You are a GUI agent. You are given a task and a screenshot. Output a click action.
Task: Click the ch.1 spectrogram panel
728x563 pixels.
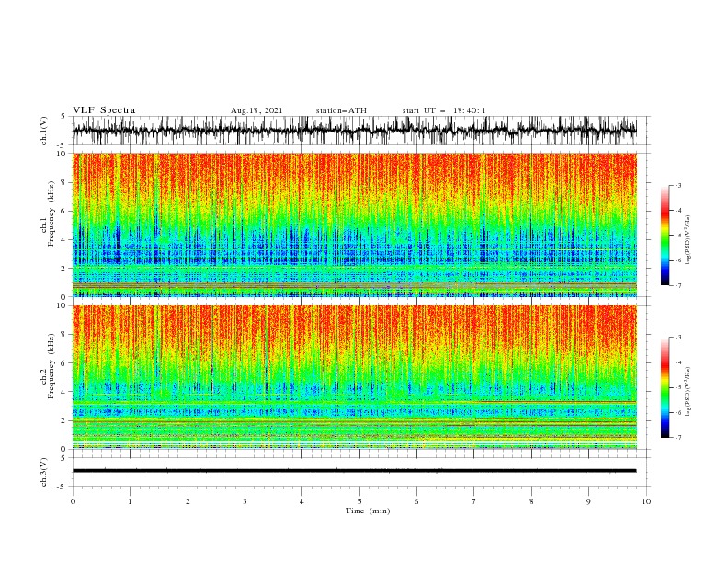pyautogui.click(x=354, y=224)
